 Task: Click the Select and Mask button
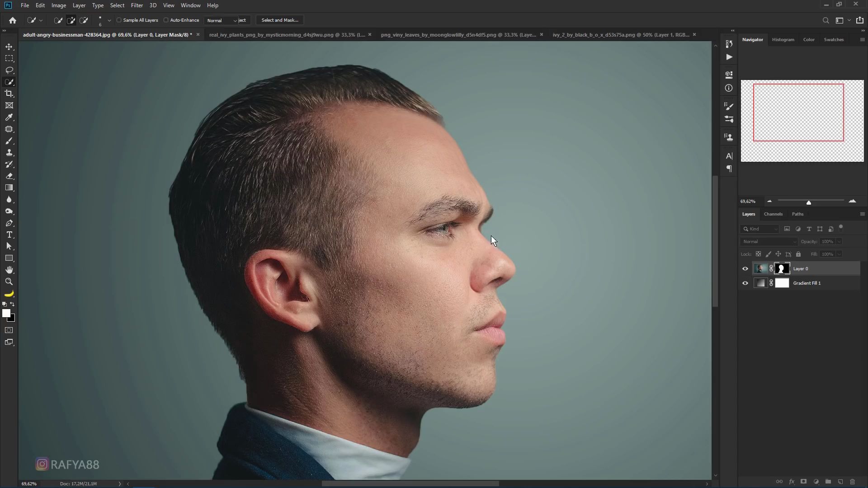pyautogui.click(x=280, y=20)
